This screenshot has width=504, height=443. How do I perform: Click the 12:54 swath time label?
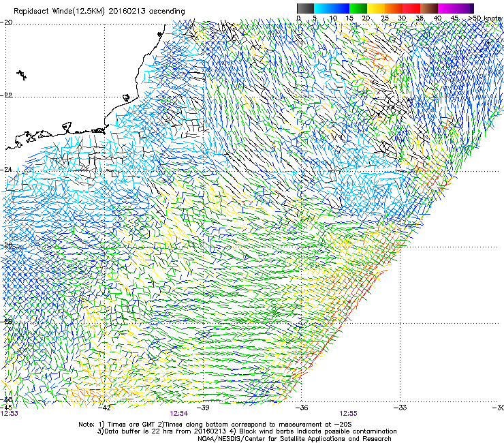coord(179,414)
